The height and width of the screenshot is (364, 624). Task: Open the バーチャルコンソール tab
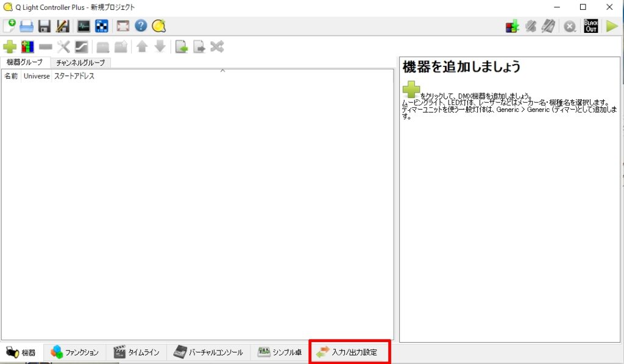208,352
